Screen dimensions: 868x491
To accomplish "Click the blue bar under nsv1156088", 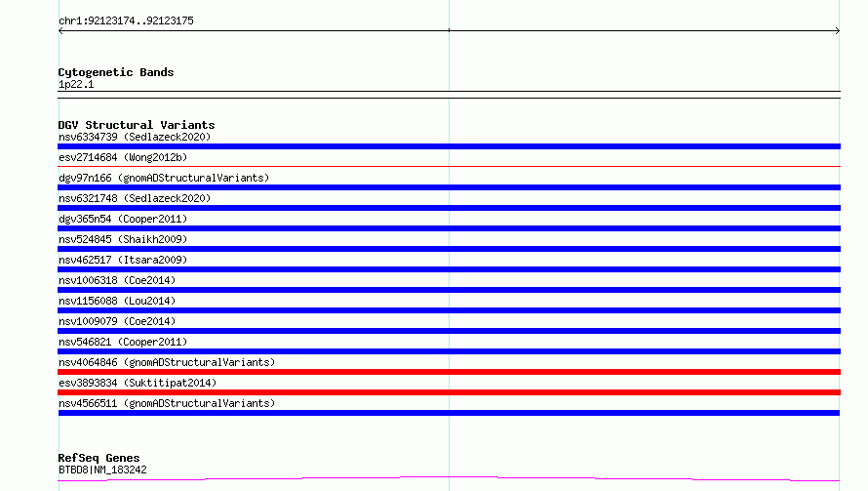I will [x=449, y=310].
